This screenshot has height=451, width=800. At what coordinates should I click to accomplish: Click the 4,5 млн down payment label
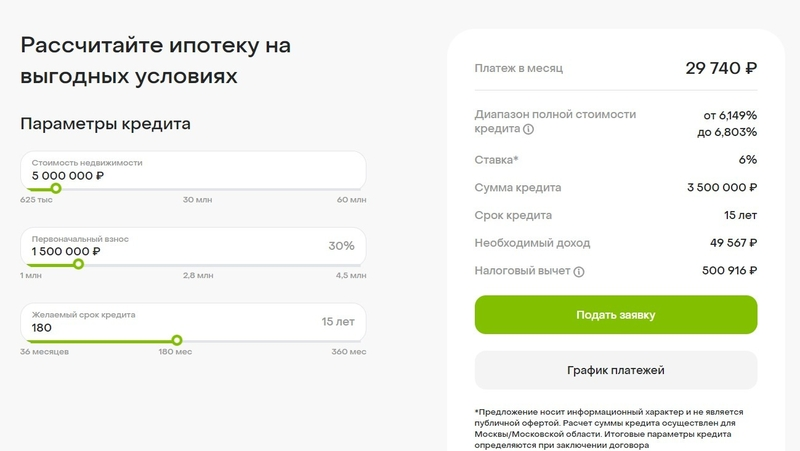[x=351, y=276]
